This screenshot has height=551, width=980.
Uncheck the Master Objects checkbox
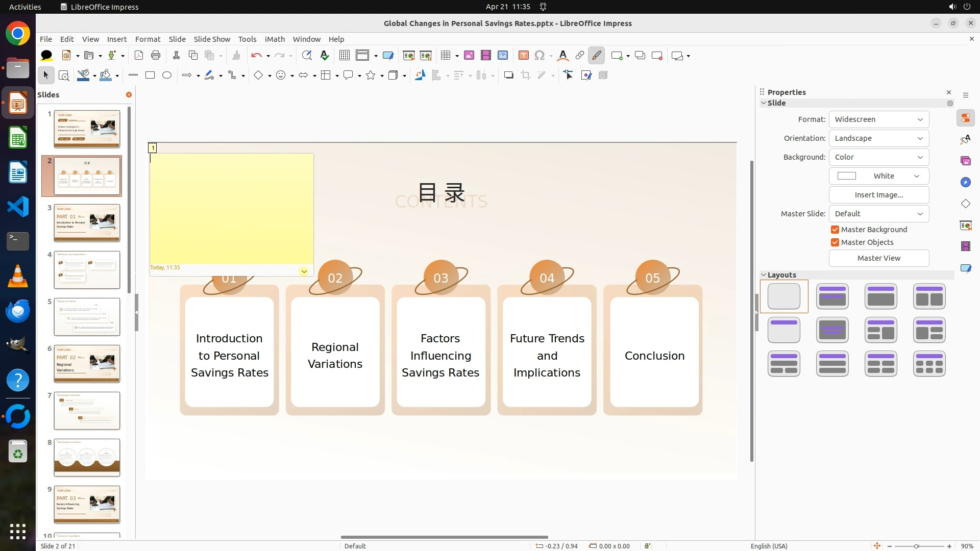835,242
